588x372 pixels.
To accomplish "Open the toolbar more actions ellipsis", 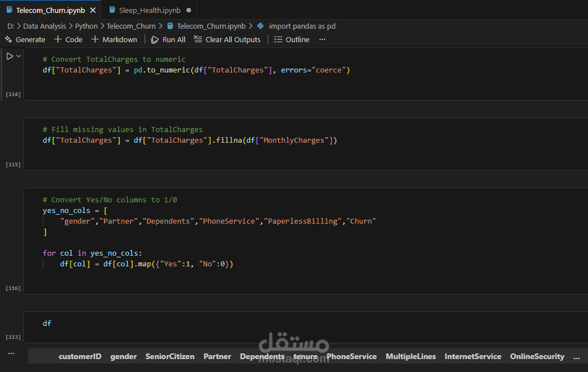I will [322, 39].
